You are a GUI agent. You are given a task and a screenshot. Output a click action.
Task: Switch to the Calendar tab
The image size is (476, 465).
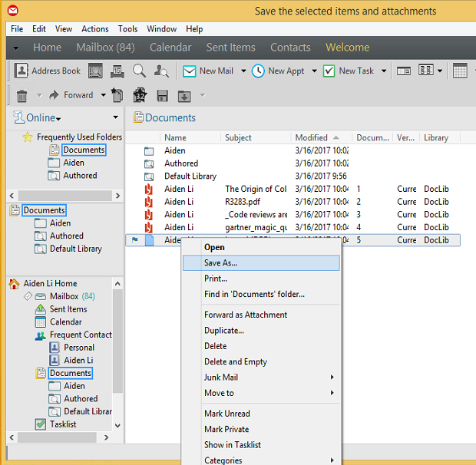[x=170, y=48]
